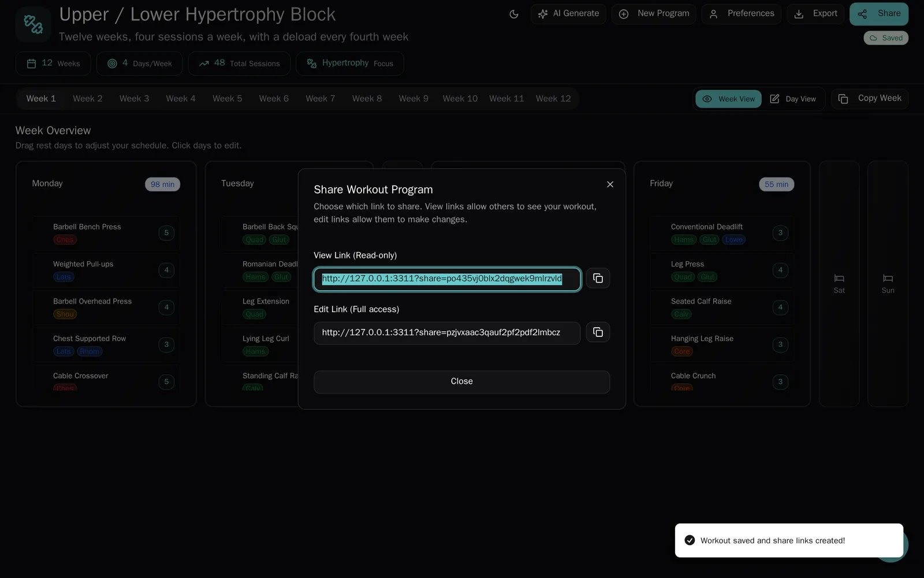Click the Sun rest day bed icon

pyautogui.click(x=888, y=279)
